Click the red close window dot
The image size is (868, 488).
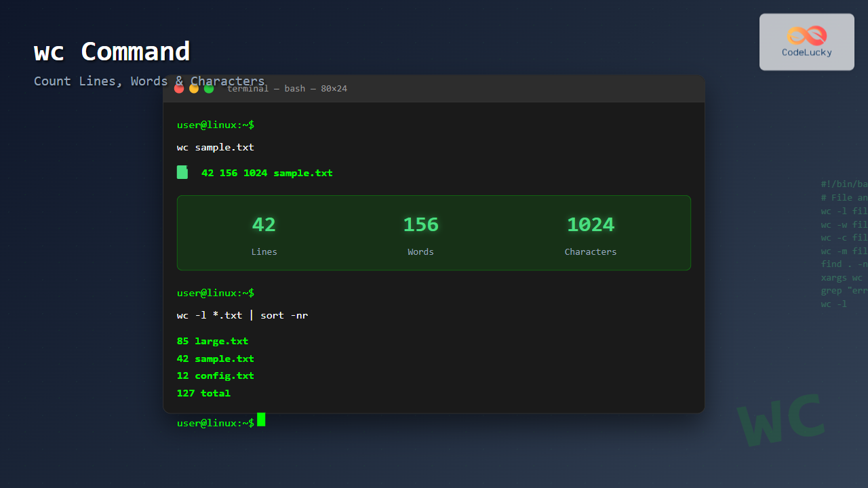pyautogui.click(x=179, y=89)
